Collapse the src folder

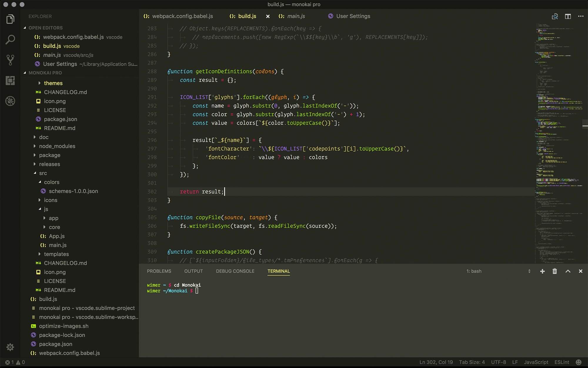[x=43, y=173]
